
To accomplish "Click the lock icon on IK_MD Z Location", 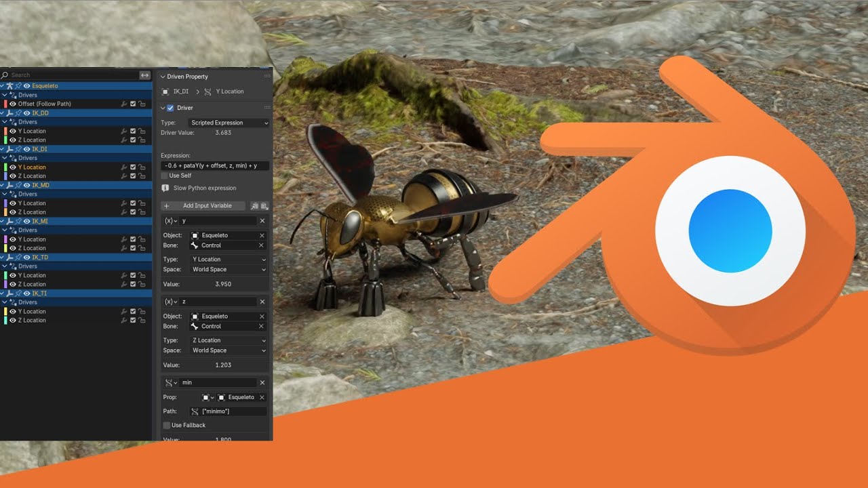I will (142, 212).
